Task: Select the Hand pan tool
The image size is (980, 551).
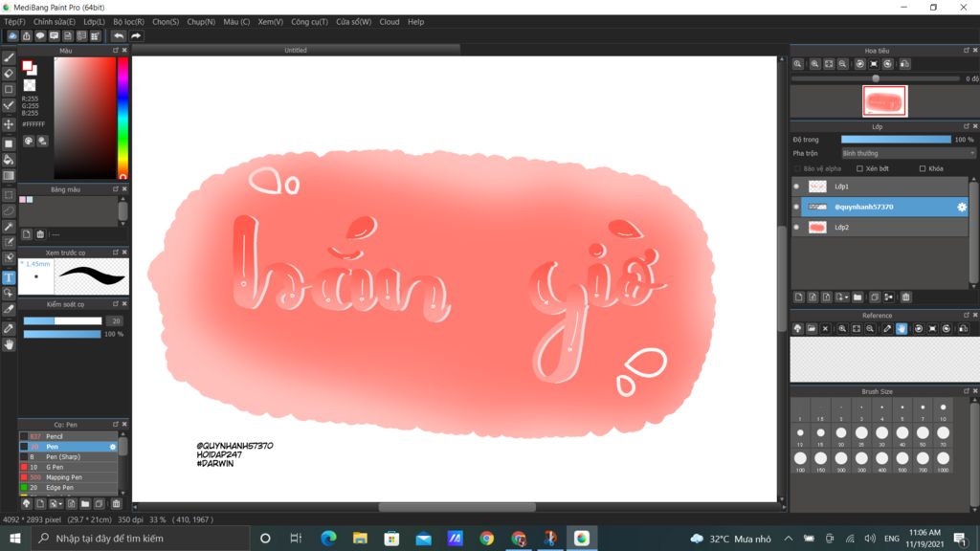Action: (x=9, y=344)
